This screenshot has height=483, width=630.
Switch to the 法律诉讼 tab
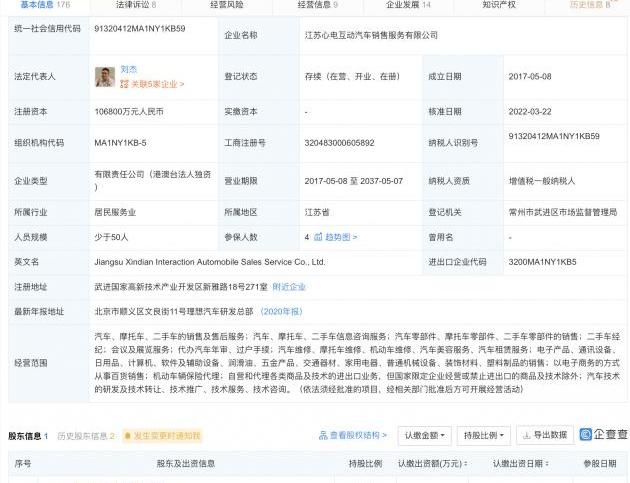point(136,5)
